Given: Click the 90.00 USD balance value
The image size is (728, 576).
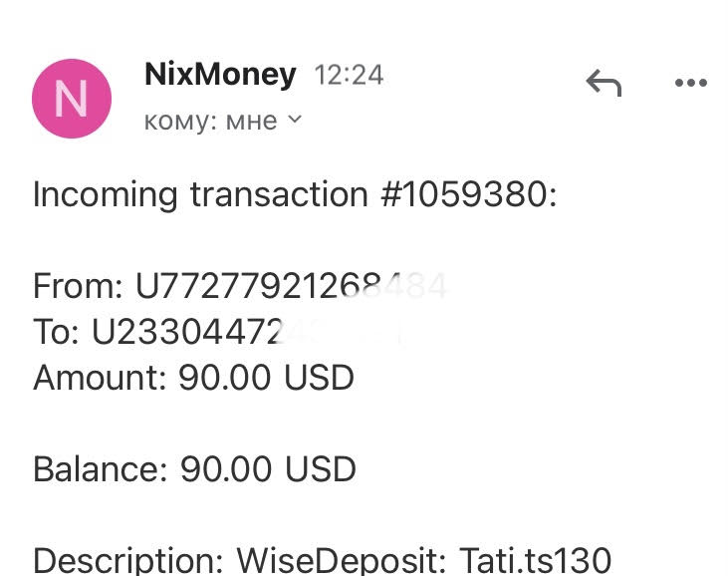Looking at the screenshot, I should (x=268, y=469).
